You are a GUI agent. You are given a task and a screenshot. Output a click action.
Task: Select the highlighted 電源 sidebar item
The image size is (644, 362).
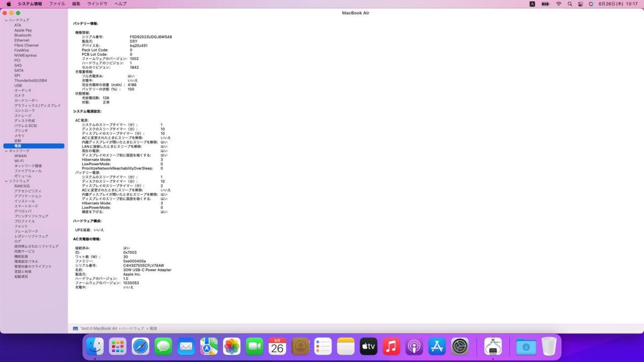[34, 146]
